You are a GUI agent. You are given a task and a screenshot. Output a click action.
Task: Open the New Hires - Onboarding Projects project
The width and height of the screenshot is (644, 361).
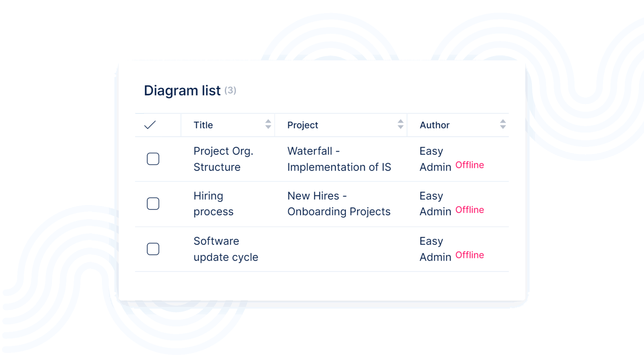pyautogui.click(x=339, y=204)
